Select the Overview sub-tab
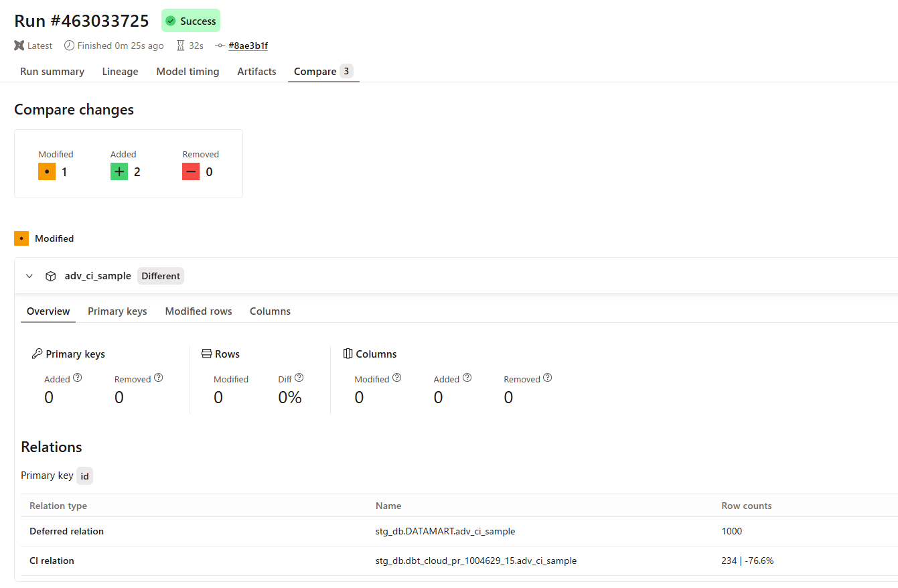 click(x=48, y=311)
